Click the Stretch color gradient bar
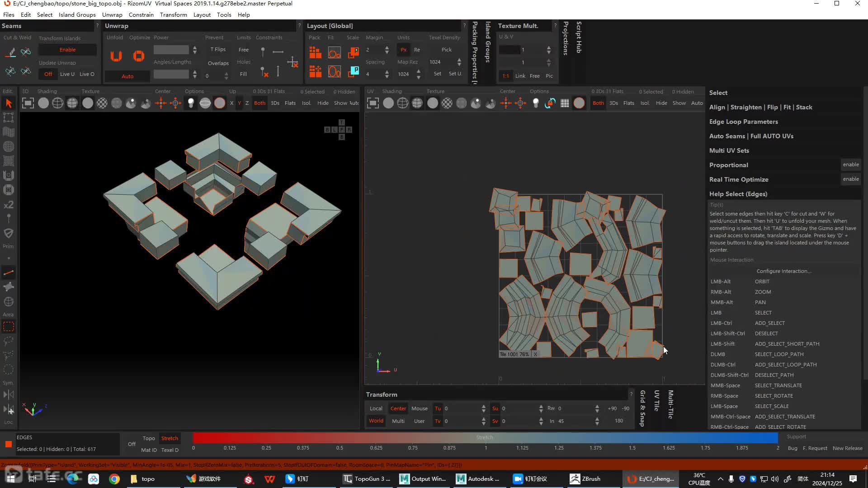 pyautogui.click(x=485, y=437)
